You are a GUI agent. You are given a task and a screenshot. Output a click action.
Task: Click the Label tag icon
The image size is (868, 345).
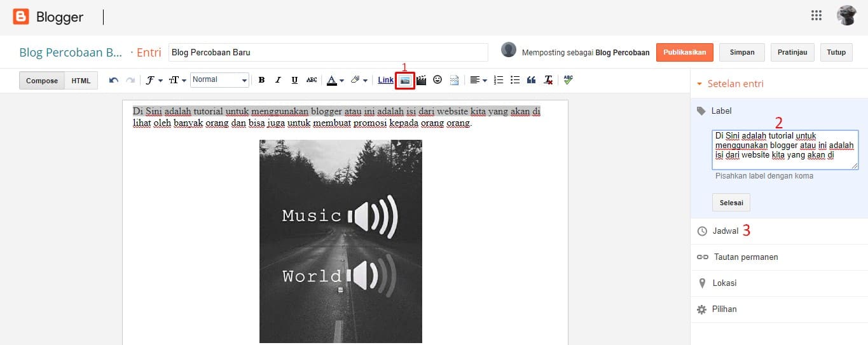(x=701, y=111)
